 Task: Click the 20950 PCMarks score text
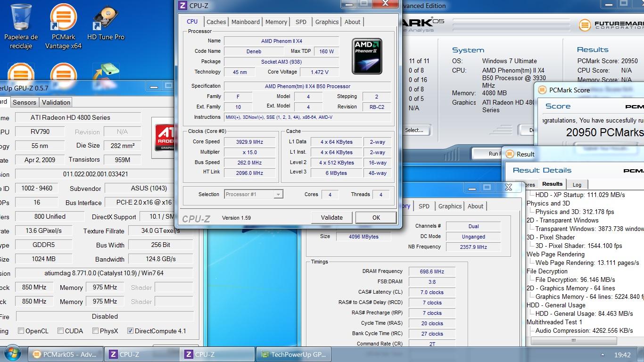604,132
